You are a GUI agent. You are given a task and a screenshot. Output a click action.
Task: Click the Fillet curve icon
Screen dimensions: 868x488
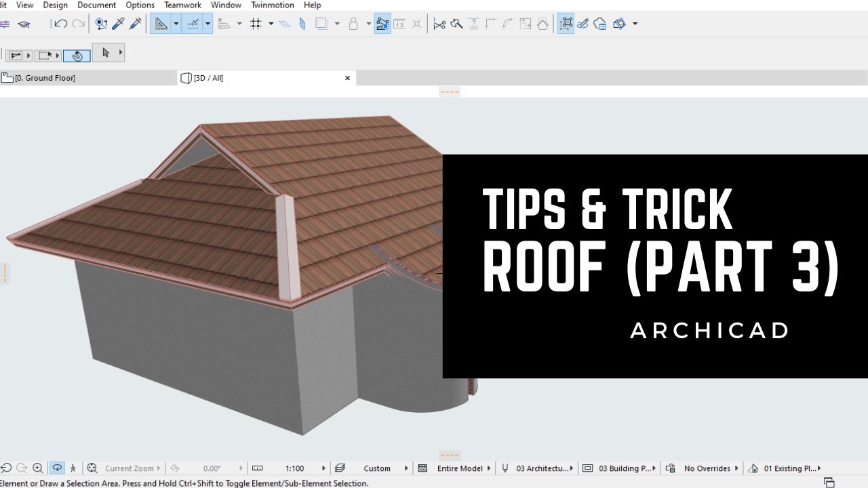507,24
